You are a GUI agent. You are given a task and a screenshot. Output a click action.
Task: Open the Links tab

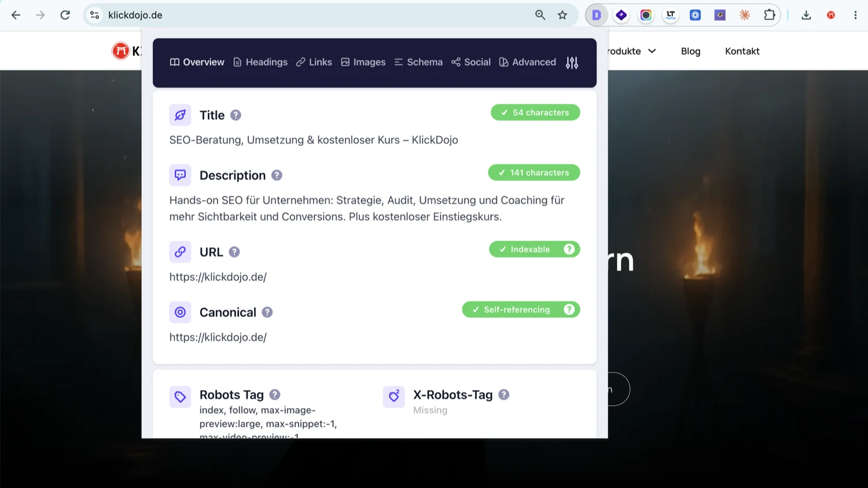pos(314,62)
